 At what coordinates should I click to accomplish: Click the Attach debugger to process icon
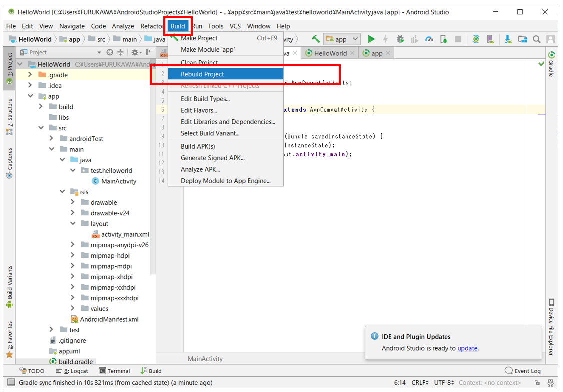444,39
